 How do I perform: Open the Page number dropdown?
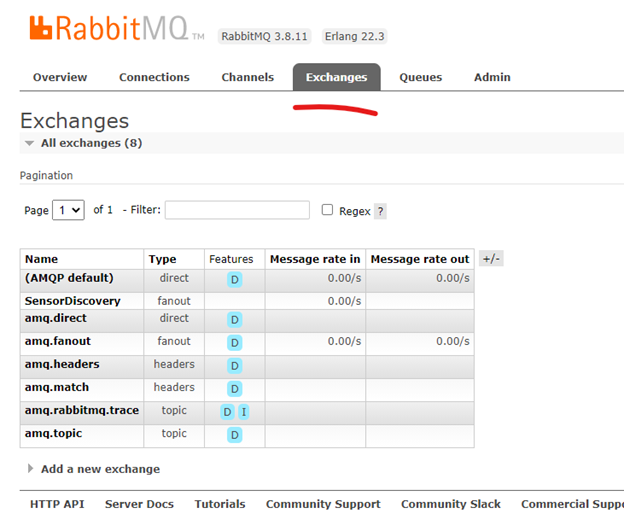[68, 210]
